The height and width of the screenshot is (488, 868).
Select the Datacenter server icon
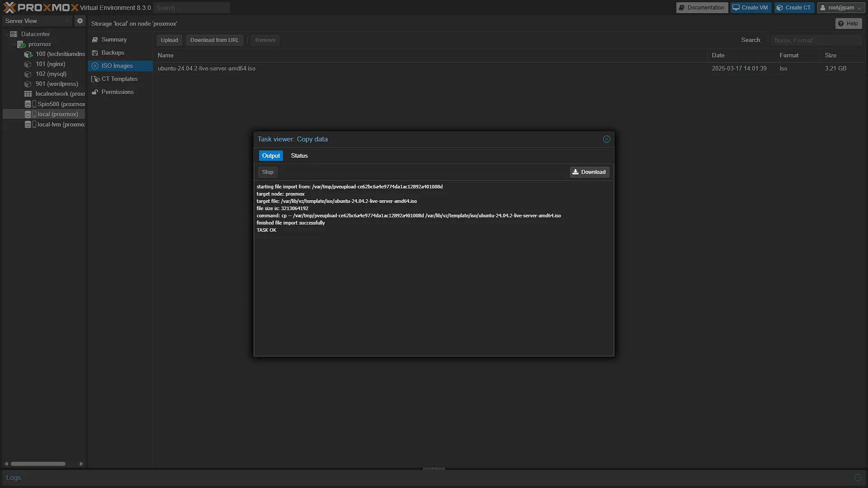point(14,34)
